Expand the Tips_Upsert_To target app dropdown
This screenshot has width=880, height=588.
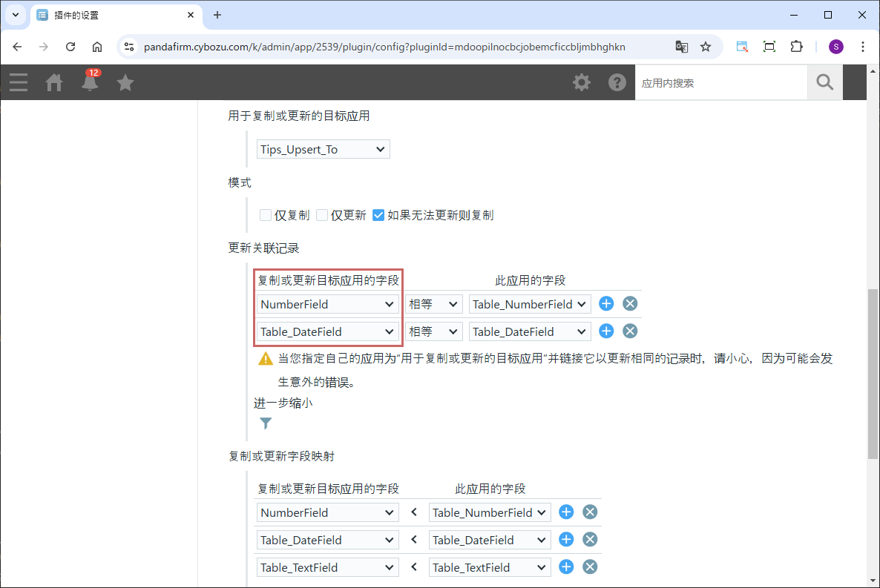[x=323, y=149]
